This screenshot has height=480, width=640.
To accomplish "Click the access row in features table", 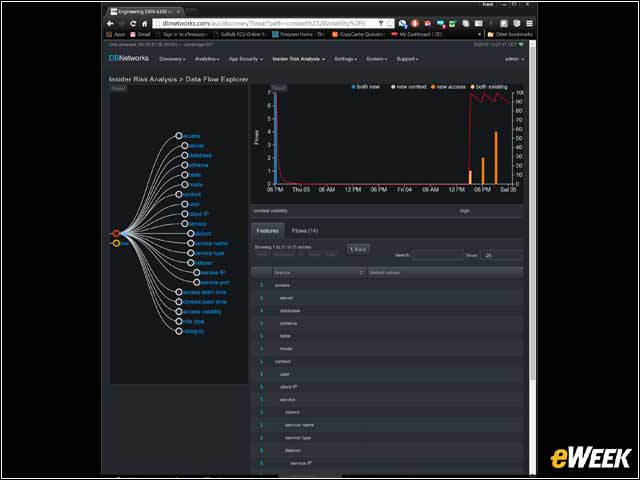I will (x=387, y=285).
